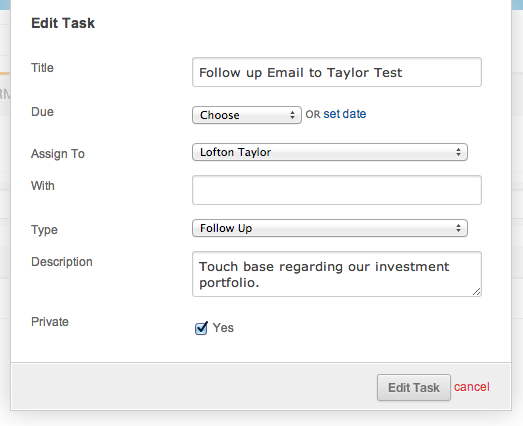Click the Title text field

[x=337, y=72]
